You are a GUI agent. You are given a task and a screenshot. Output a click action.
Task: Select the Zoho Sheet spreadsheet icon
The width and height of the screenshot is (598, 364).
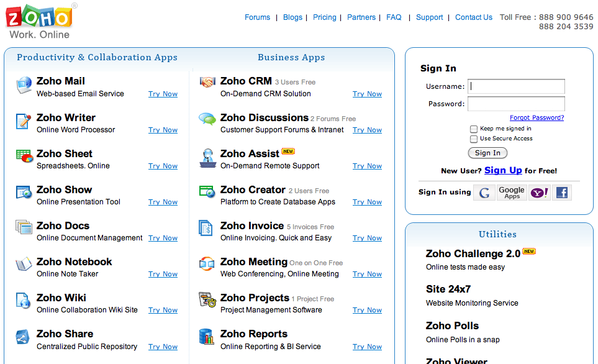(24, 157)
